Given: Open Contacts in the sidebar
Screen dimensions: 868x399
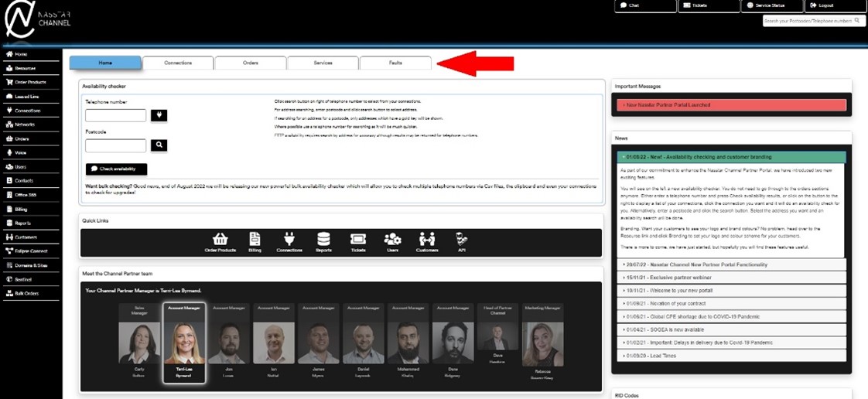Looking at the screenshot, I should point(30,181).
